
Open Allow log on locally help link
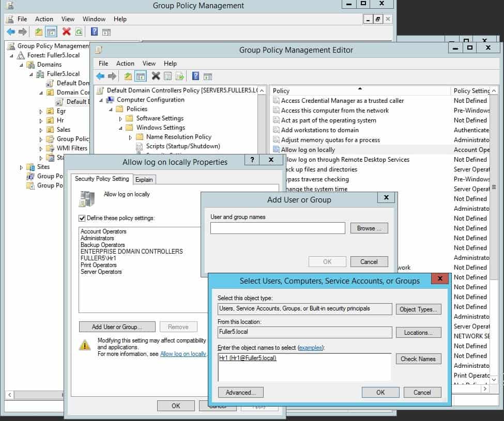183,354
